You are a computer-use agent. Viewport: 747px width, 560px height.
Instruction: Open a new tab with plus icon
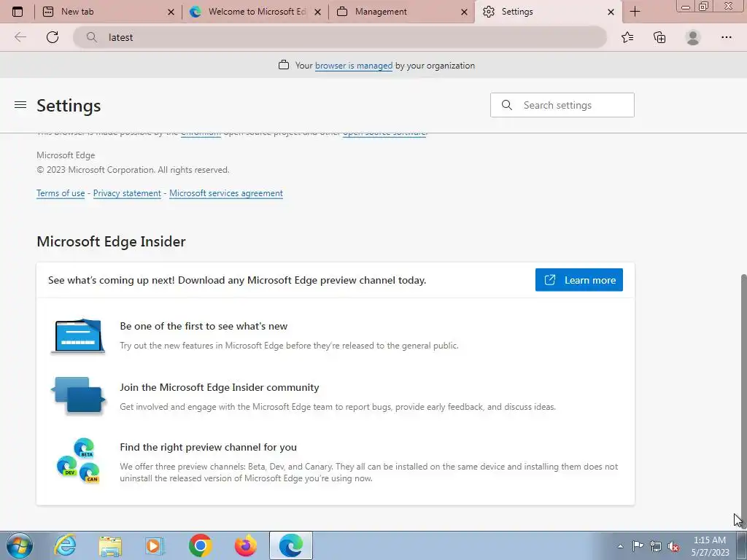coord(635,12)
